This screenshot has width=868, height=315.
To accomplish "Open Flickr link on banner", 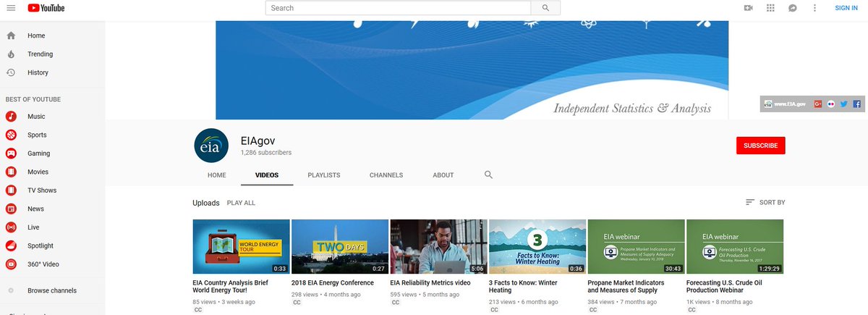I will pos(831,104).
